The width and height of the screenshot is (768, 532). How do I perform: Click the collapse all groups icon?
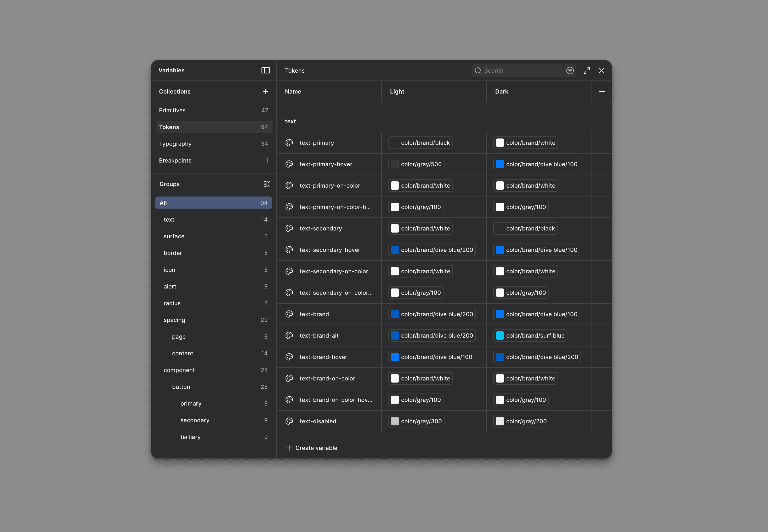pyautogui.click(x=266, y=184)
